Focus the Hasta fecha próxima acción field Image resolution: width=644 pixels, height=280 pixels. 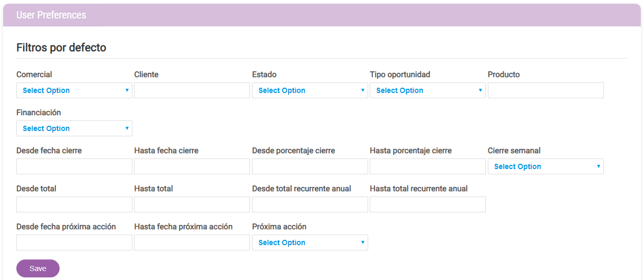pyautogui.click(x=192, y=242)
